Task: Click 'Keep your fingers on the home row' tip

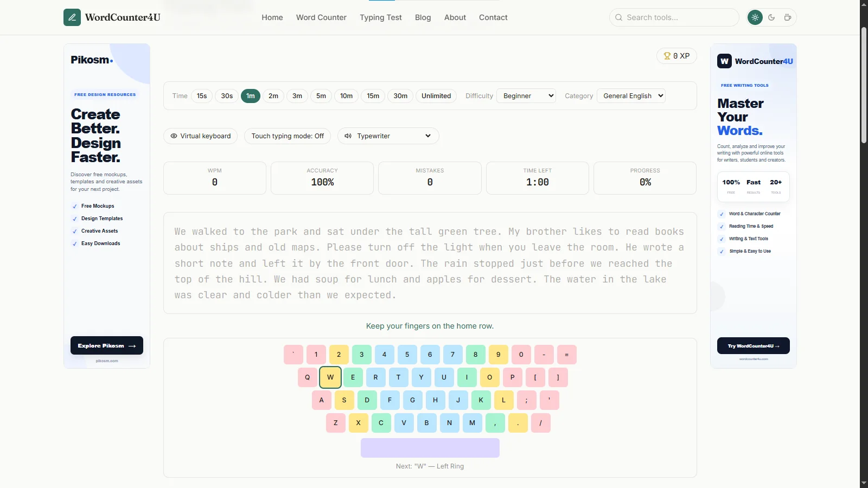Action: point(430,326)
